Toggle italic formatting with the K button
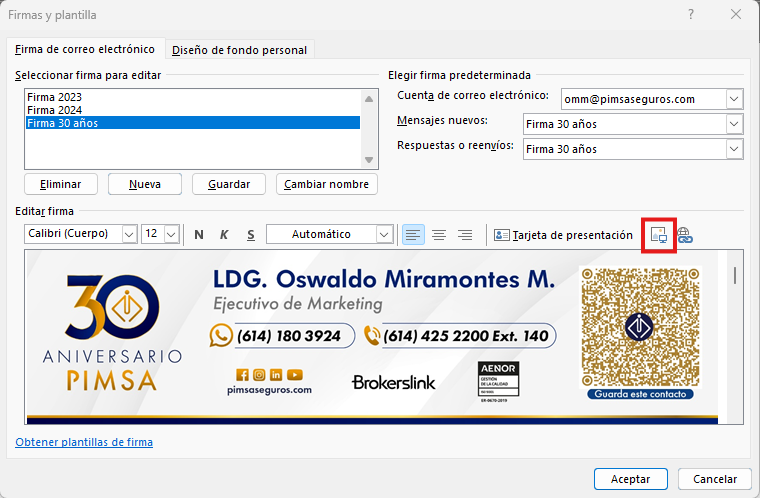The height and width of the screenshot is (498, 760). click(224, 235)
